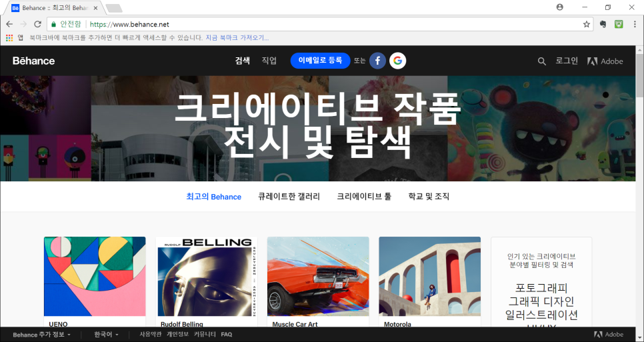
Task: Open the 한국어 language dropdown
Action: tap(106, 335)
